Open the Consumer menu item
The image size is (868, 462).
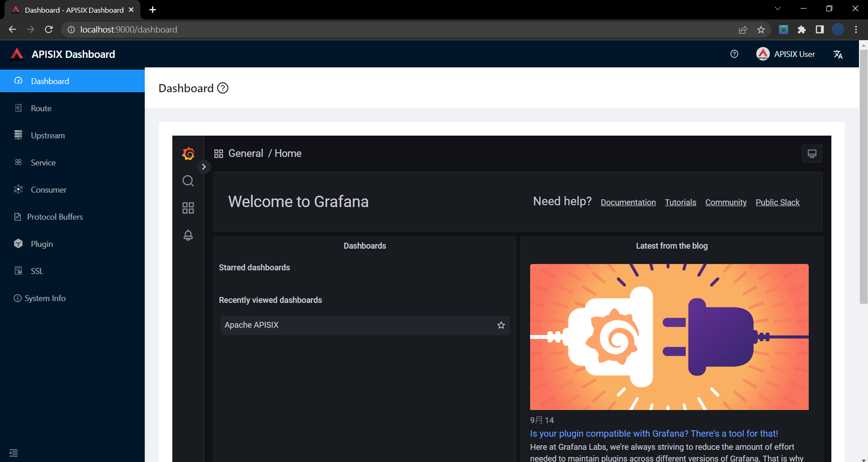[x=72, y=189]
